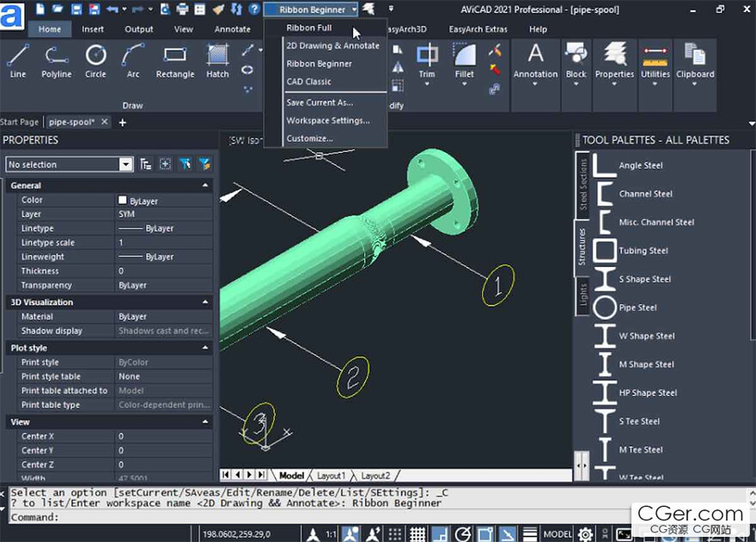The width and height of the screenshot is (756, 542).
Task: Select the Rectangle tool
Action: (x=175, y=60)
